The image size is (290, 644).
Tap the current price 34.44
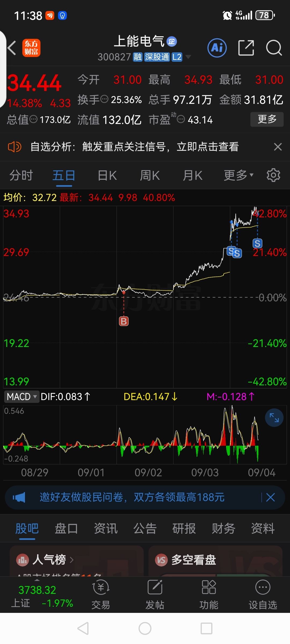(x=34, y=83)
